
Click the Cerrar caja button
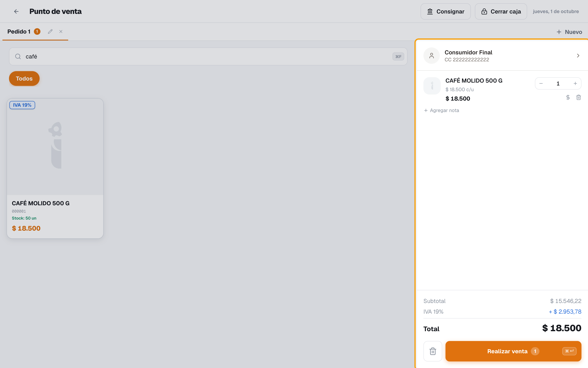coord(501,11)
